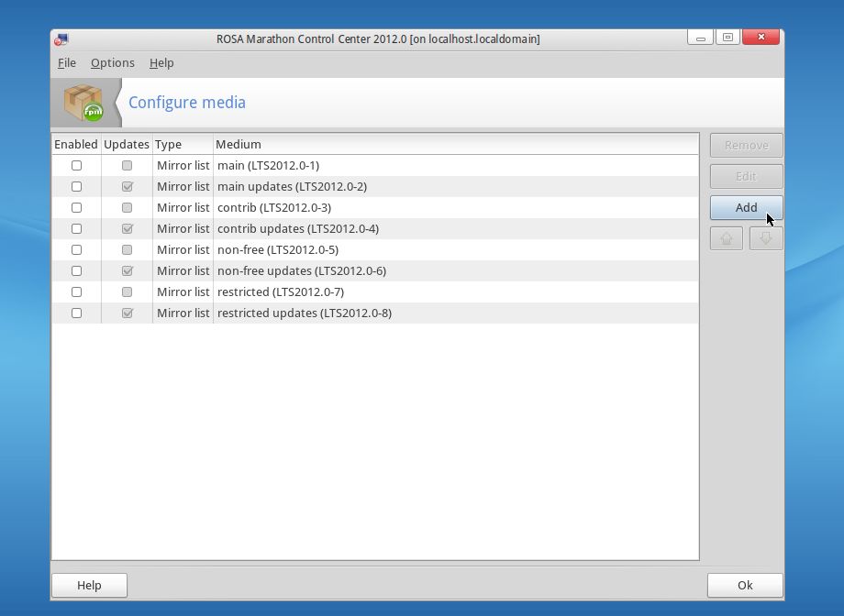Click the Add button
The width and height of the screenshot is (844, 616).
coord(746,208)
